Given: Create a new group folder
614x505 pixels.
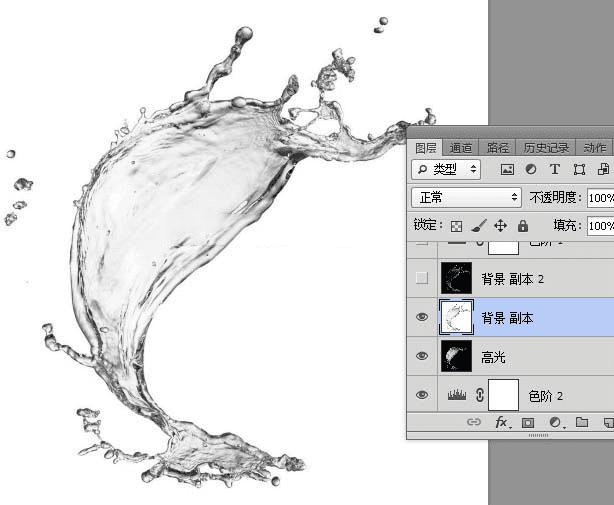Looking at the screenshot, I should 582,422.
